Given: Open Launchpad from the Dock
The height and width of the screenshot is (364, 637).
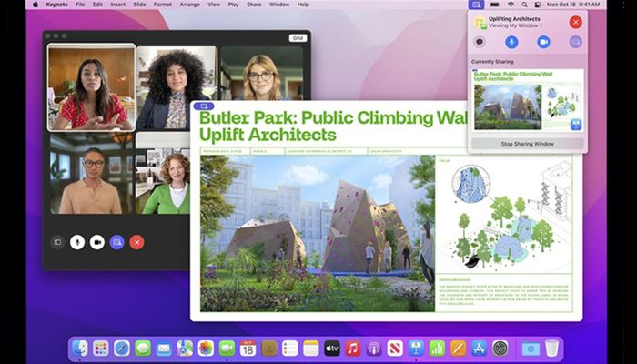Looking at the screenshot, I should tap(101, 349).
